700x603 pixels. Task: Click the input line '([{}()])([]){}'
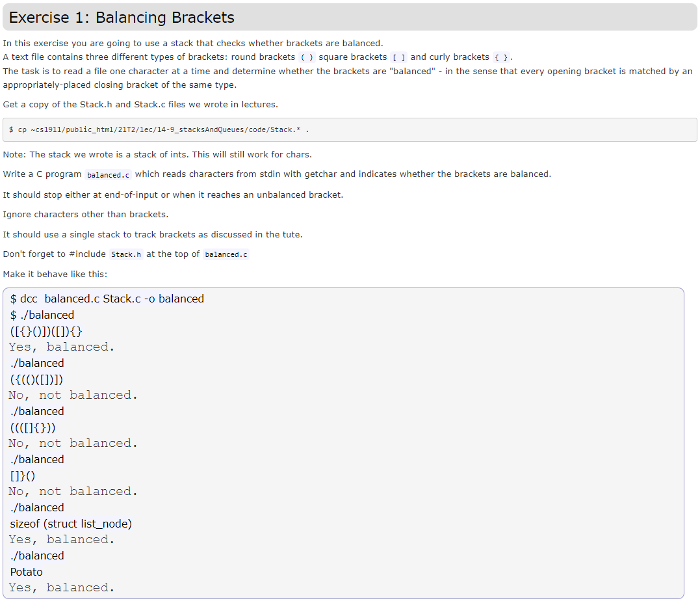pyautogui.click(x=46, y=332)
